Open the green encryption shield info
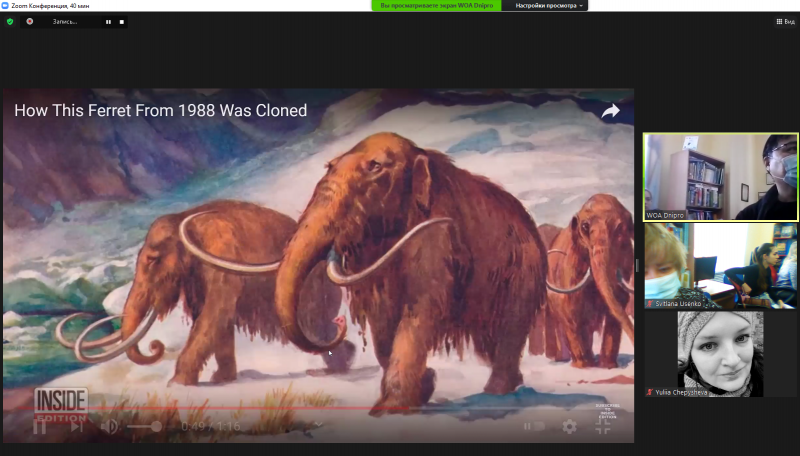 10,21
